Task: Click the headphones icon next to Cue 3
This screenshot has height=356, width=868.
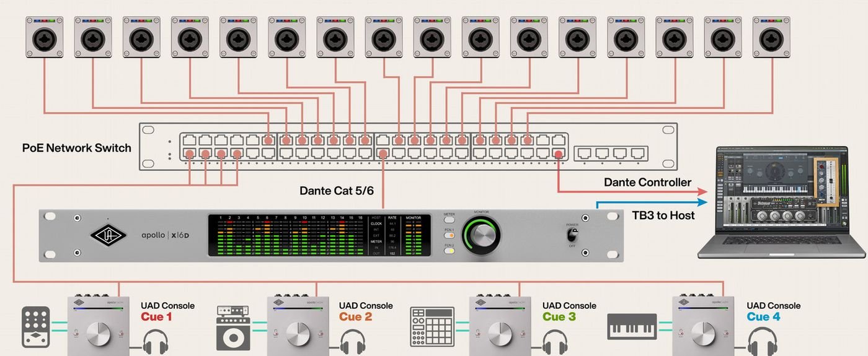Action: pyautogui.click(x=554, y=343)
